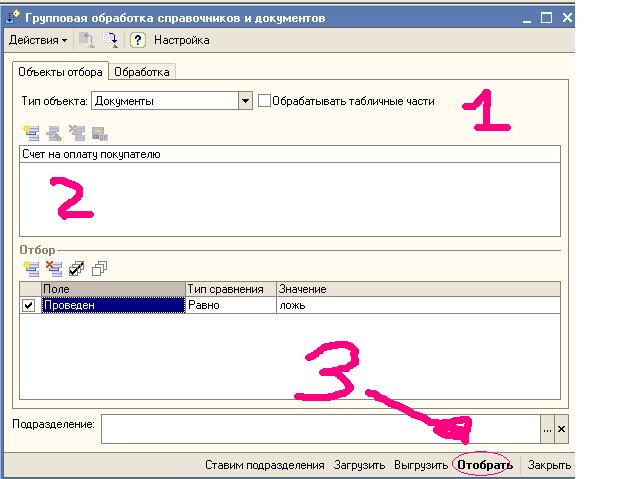Click the fourth object list toolbar icon

click(x=100, y=133)
